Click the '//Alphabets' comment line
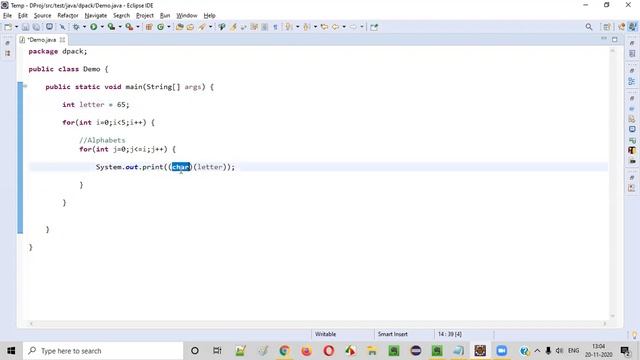 click(102, 140)
